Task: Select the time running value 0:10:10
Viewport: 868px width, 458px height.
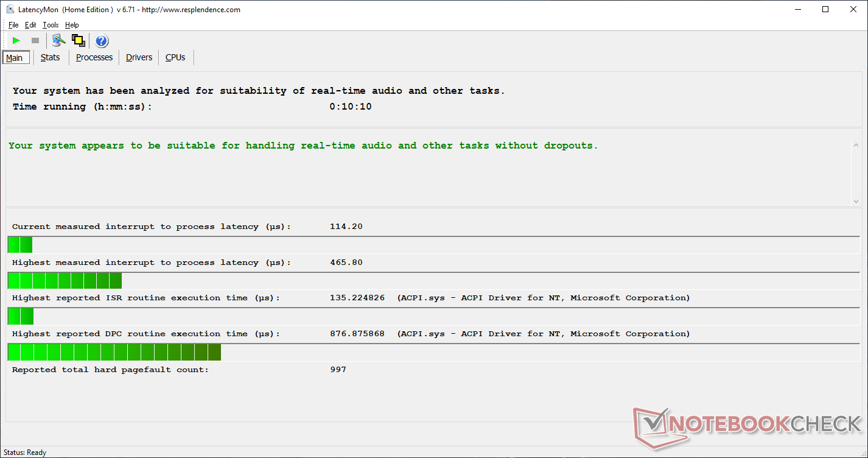Action: pos(351,107)
